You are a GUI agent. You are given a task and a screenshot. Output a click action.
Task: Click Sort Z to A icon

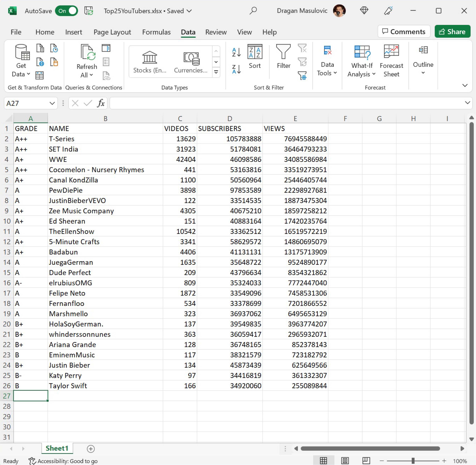tap(236, 69)
